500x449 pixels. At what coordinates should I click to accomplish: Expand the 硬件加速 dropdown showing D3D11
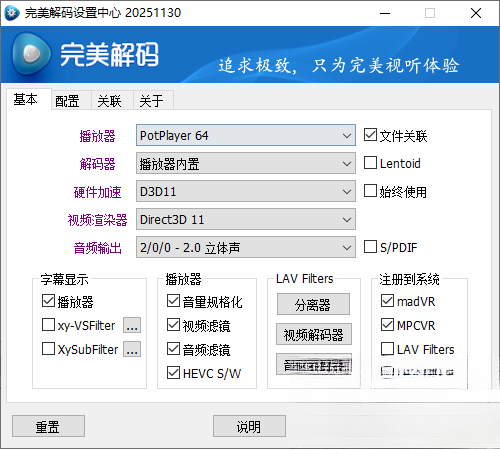pos(246,191)
